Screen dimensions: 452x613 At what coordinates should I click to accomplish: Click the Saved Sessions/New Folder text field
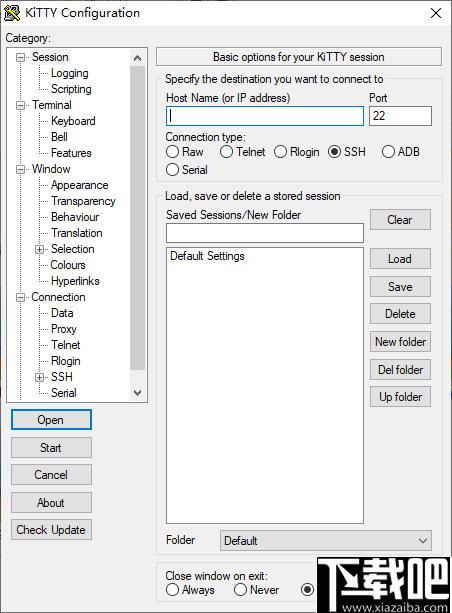[x=265, y=233]
